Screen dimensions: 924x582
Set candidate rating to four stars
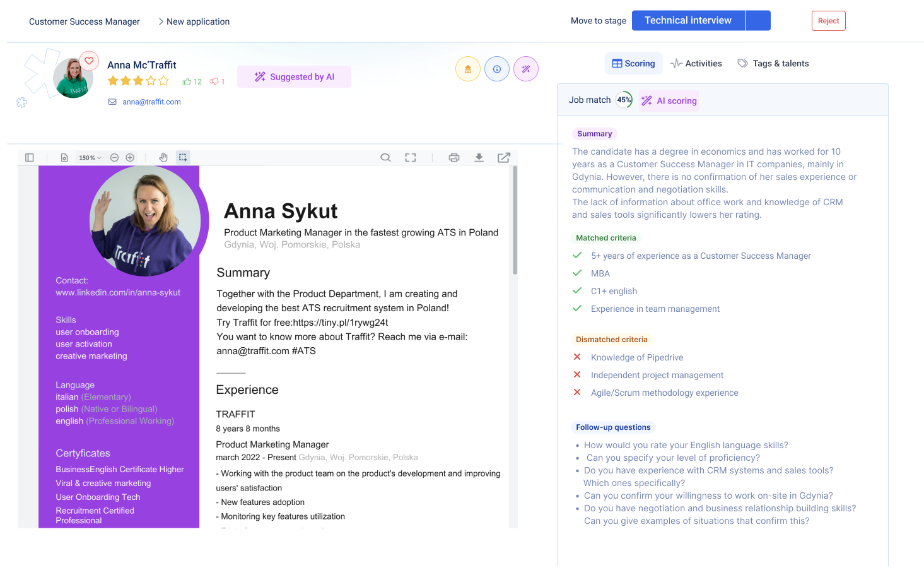coord(151,81)
